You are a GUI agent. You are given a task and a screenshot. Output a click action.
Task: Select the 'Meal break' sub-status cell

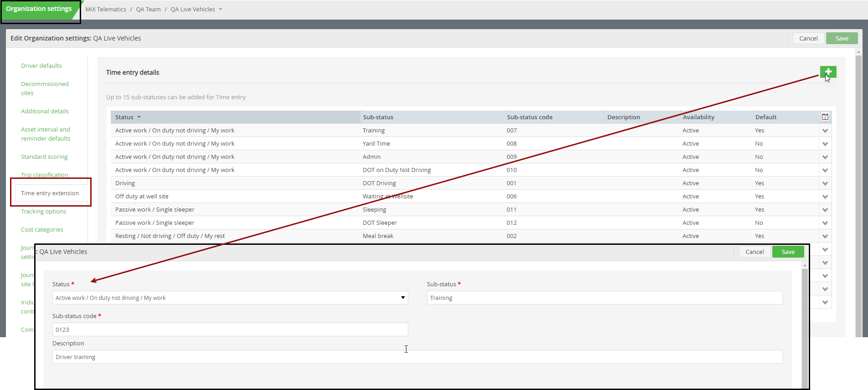coord(378,236)
